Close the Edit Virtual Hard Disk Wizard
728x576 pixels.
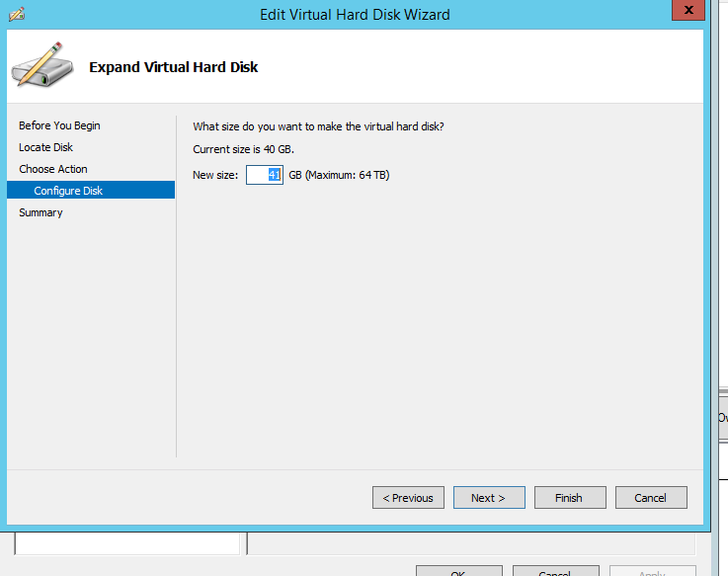[684, 10]
